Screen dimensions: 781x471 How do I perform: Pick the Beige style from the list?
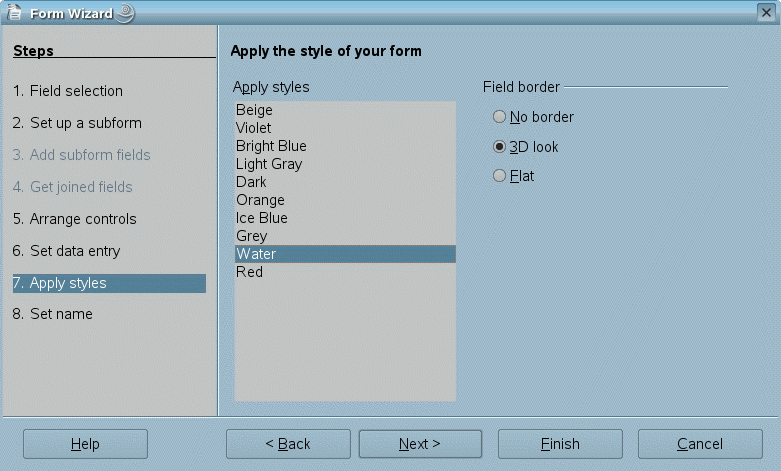[254, 110]
